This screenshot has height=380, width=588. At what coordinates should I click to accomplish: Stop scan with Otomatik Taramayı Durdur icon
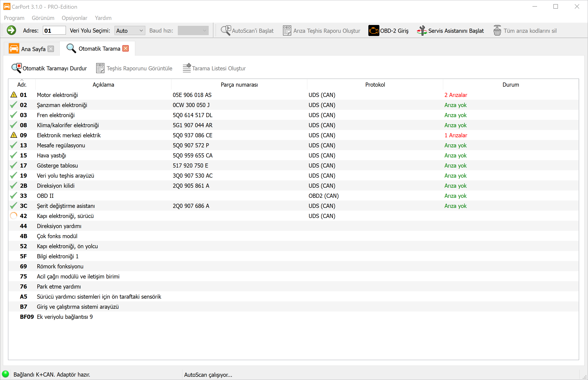click(x=17, y=68)
